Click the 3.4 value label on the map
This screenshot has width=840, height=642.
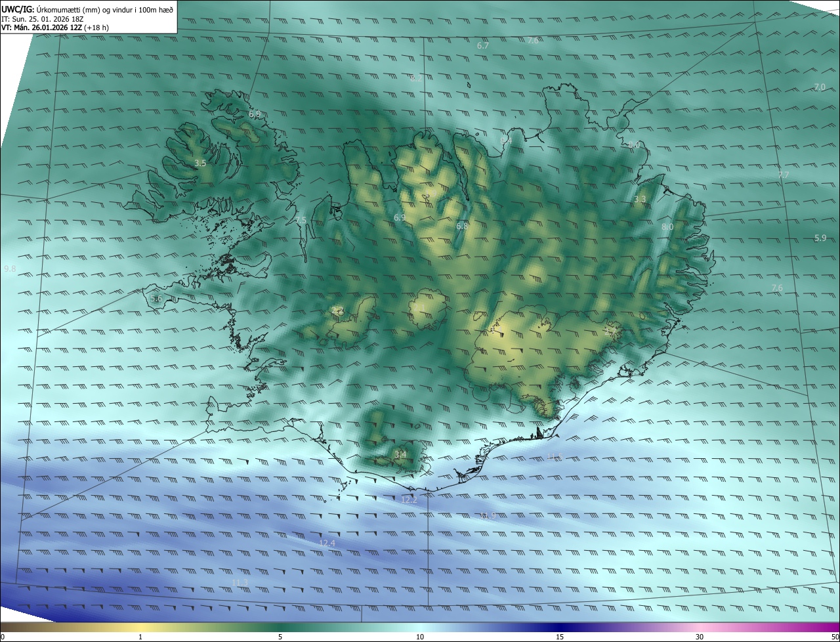(400, 454)
